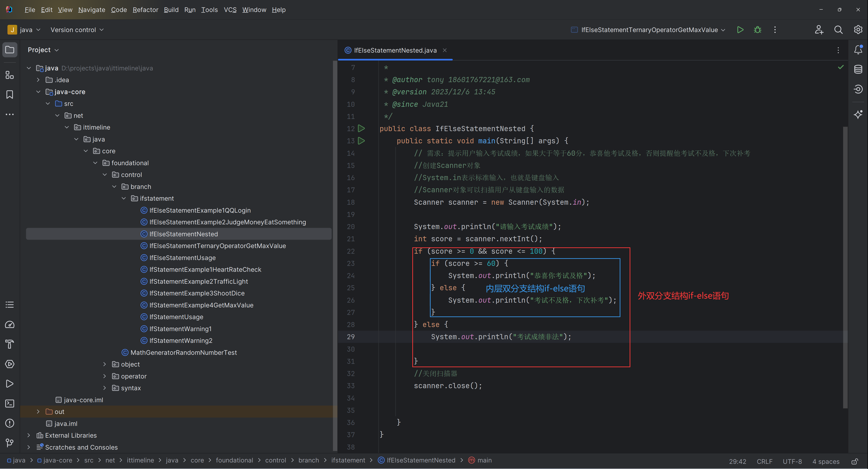Screen dimensions: 868x469
Task: Open the Notifications bell
Action: pos(858,50)
